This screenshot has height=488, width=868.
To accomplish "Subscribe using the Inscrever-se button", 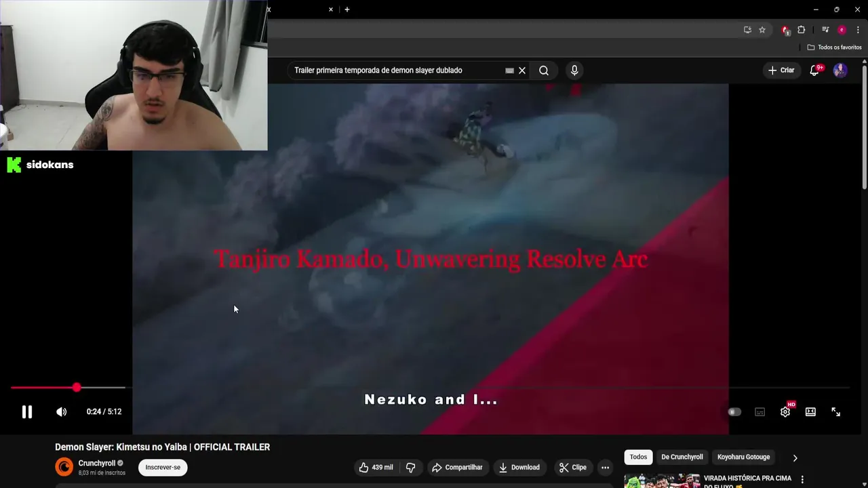I will click(163, 467).
